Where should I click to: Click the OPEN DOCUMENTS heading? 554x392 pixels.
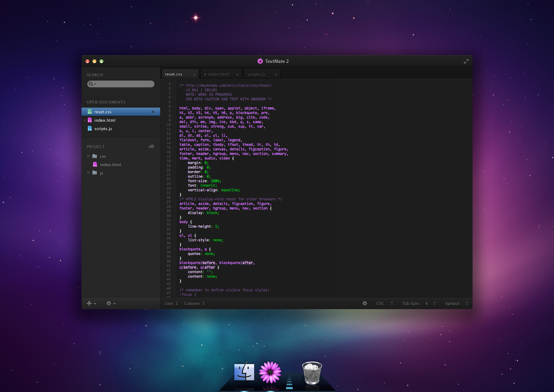(x=106, y=102)
